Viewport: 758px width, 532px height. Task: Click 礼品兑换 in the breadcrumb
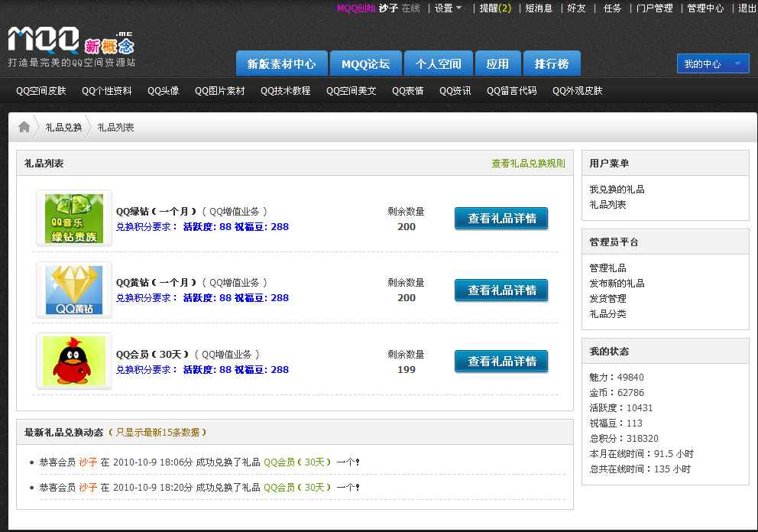(x=64, y=128)
